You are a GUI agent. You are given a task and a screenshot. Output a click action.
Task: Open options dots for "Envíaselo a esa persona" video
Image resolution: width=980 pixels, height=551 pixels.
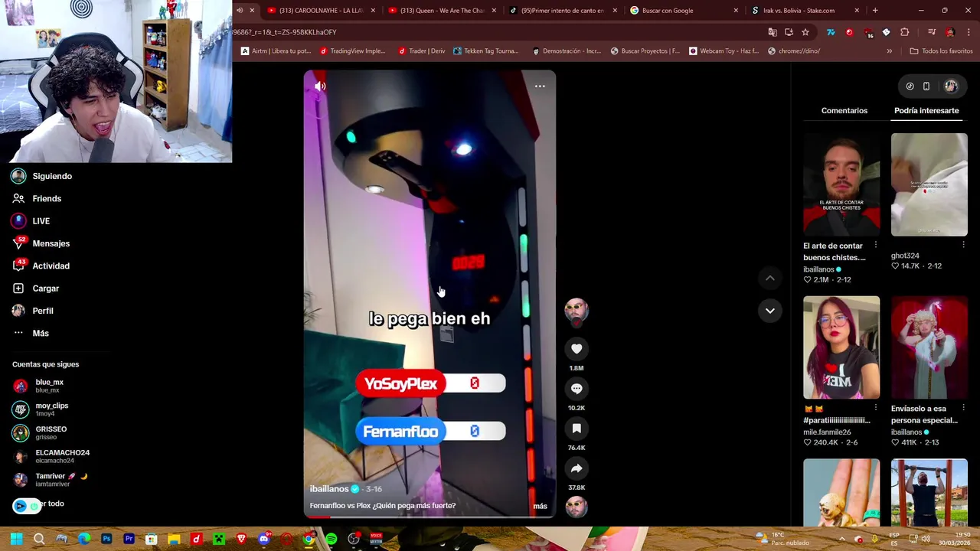963,409
